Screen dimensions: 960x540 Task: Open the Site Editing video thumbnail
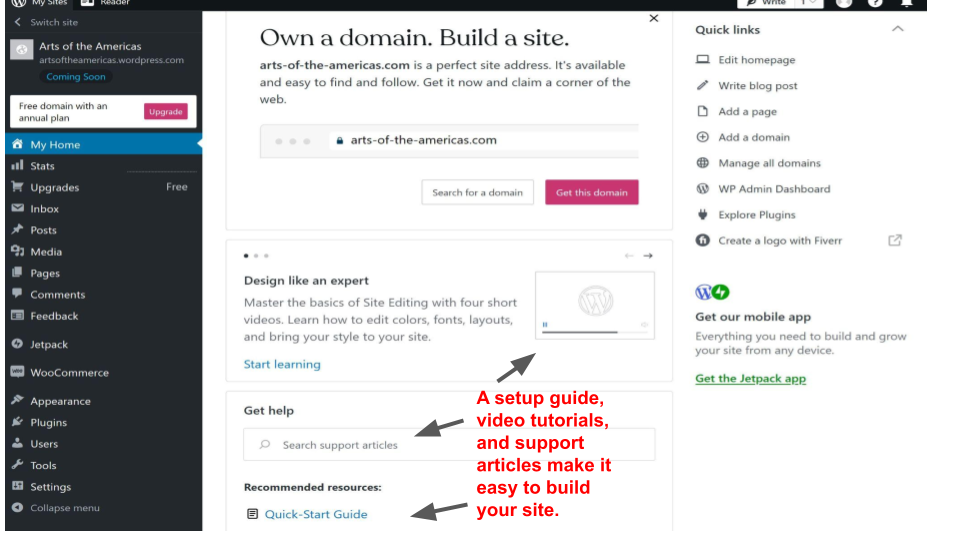tap(595, 306)
